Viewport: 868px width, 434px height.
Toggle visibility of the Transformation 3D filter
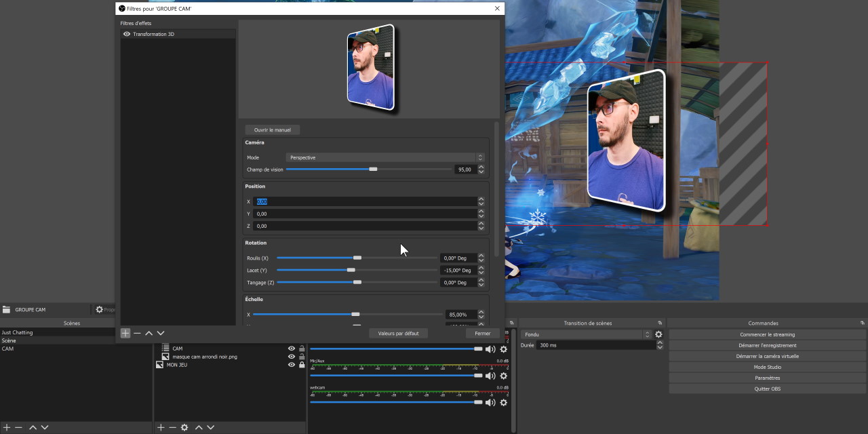coord(127,34)
